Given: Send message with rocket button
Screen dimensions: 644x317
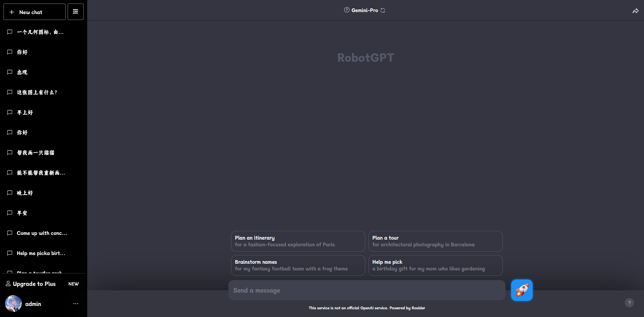Looking at the screenshot, I should tap(522, 290).
